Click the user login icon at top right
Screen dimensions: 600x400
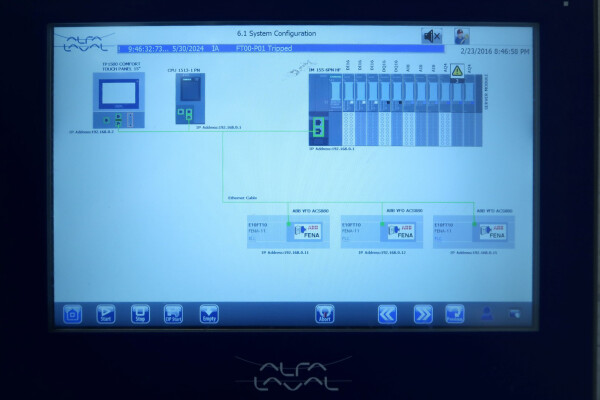pyautogui.click(x=462, y=36)
